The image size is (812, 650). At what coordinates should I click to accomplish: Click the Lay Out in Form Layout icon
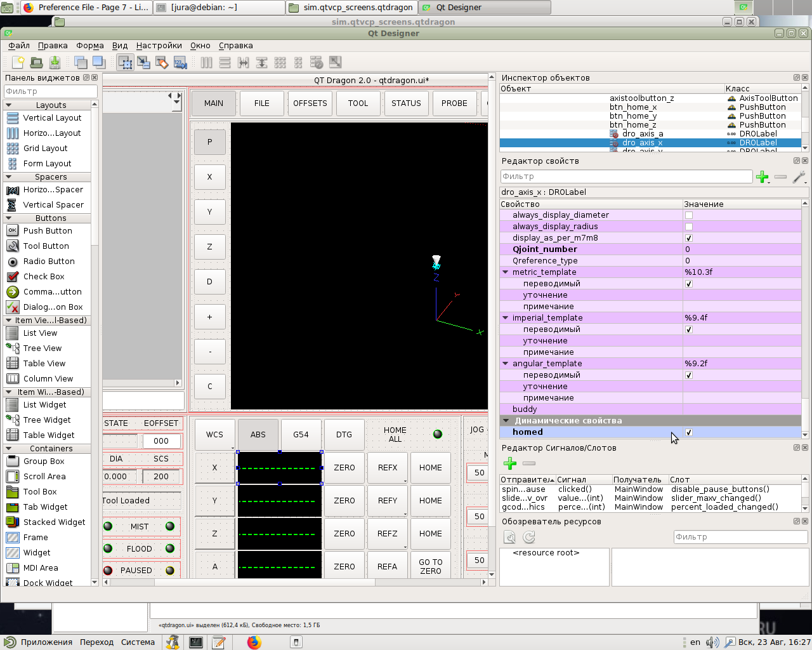click(x=298, y=62)
